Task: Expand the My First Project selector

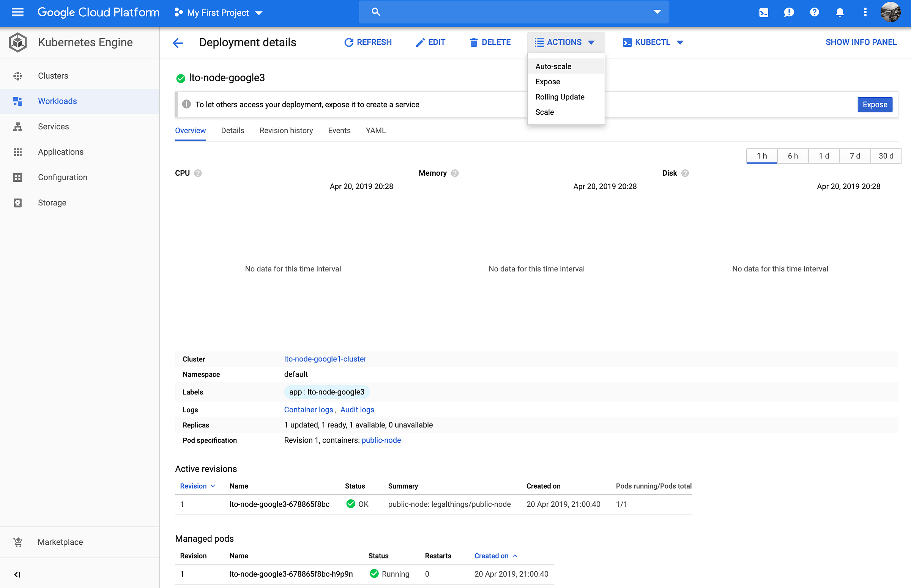Action: point(219,13)
